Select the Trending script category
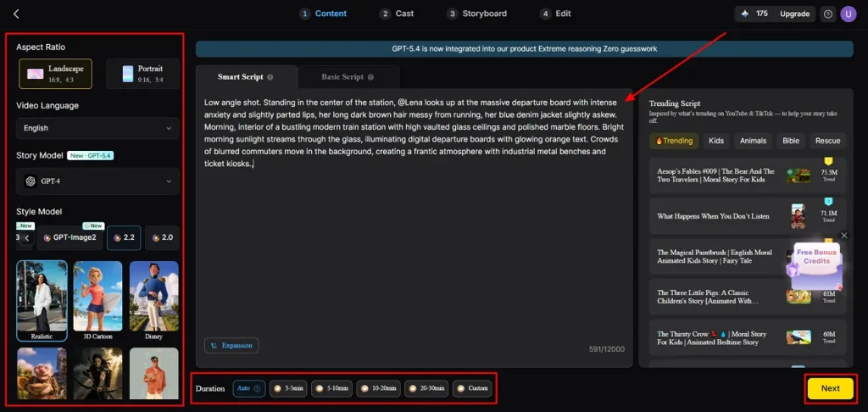 (x=674, y=141)
